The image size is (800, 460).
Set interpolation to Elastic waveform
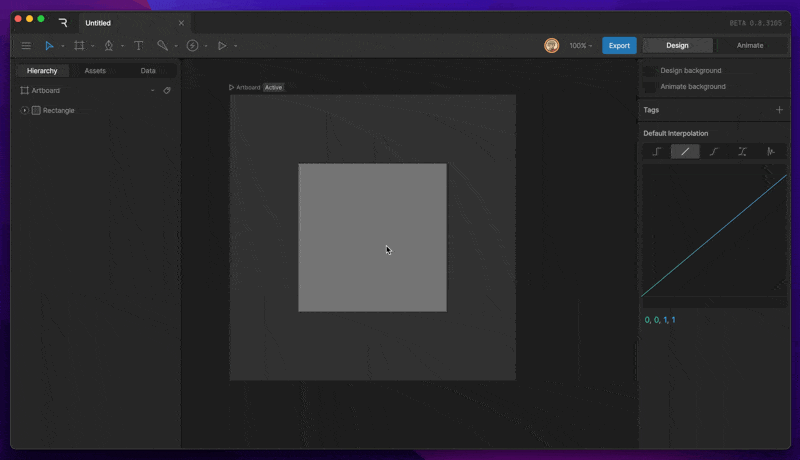pos(771,151)
